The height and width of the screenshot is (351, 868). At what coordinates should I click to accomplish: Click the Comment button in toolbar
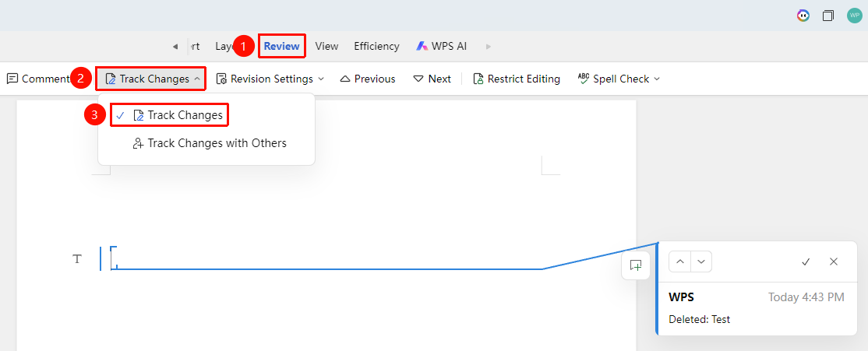tap(37, 79)
